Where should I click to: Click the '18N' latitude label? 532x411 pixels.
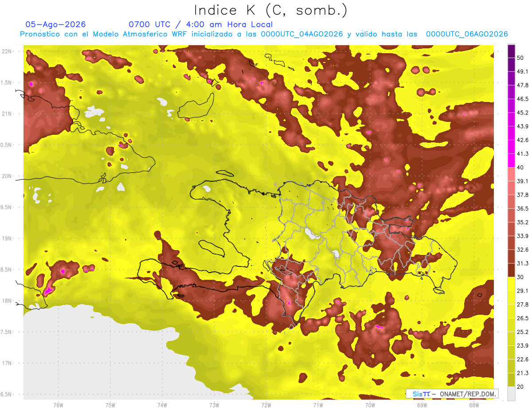click(x=7, y=301)
